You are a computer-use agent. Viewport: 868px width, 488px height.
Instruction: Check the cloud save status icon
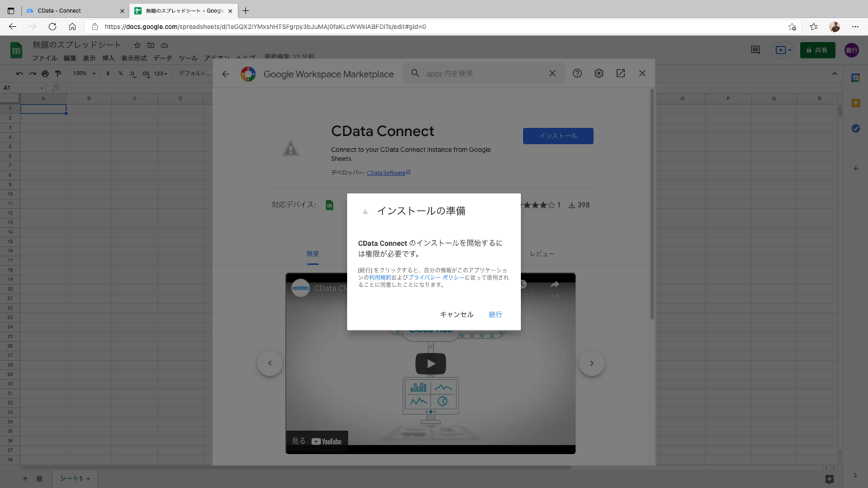165,46
